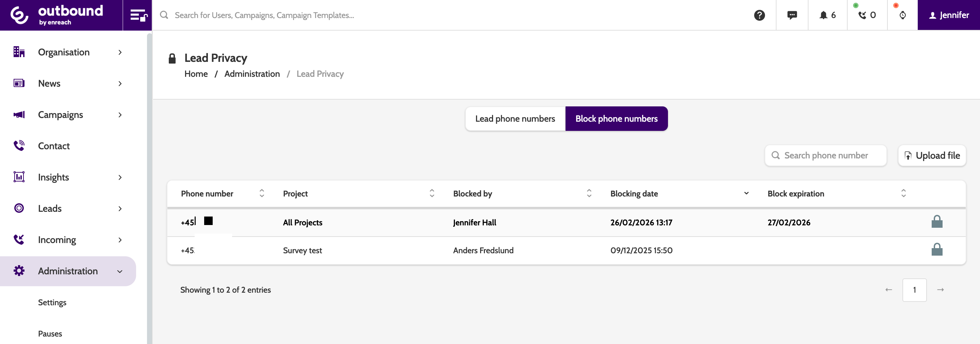Switch to Lead phone numbers tab
980x344 pixels.
click(x=515, y=119)
